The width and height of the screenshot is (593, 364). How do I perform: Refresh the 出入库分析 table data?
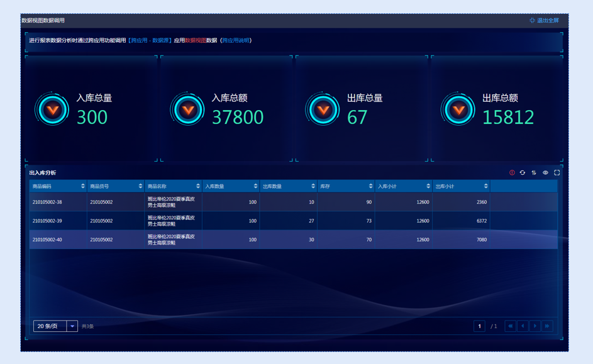point(523,173)
